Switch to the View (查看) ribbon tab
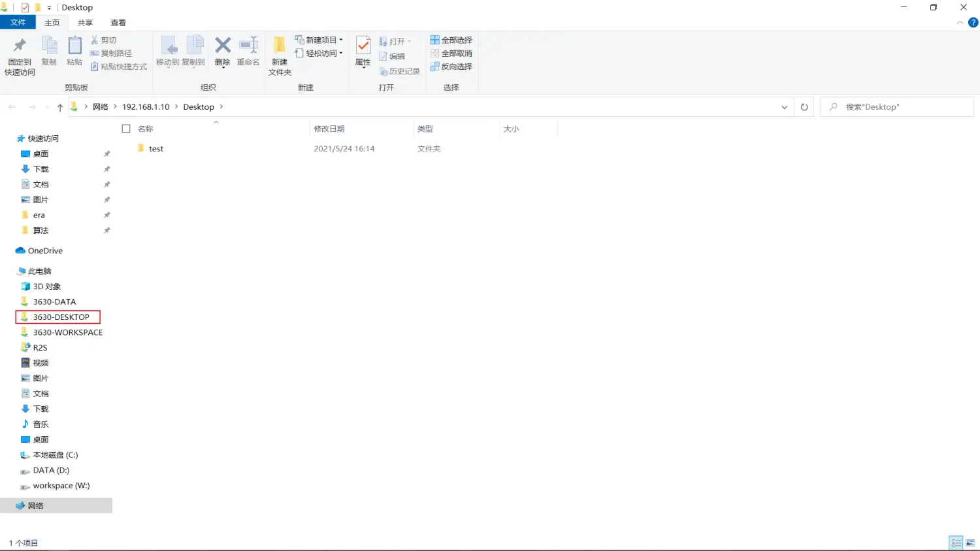Image resolution: width=980 pixels, height=551 pixels. tap(118, 23)
